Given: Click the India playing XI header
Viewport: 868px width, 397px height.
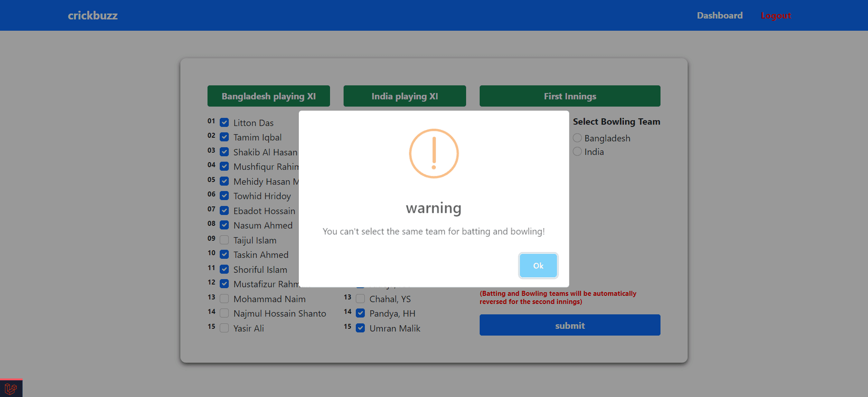Looking at the screenshot, I should (405, 96).
